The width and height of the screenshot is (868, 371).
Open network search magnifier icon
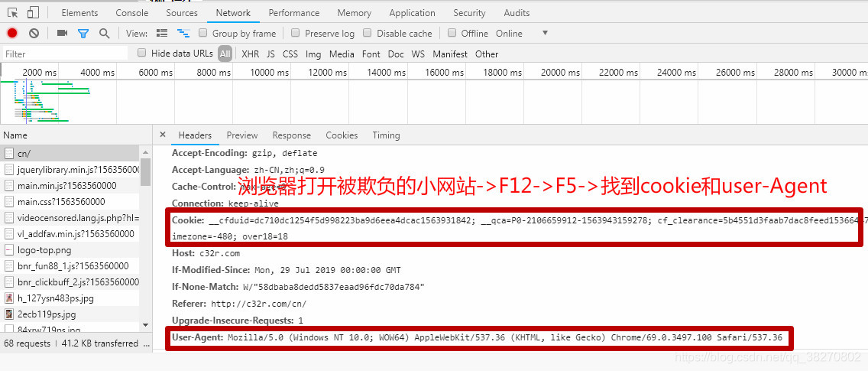104,33
